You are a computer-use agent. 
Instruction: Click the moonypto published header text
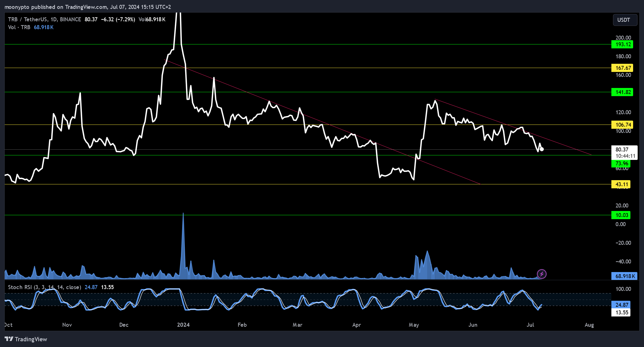tap(88, 7)
